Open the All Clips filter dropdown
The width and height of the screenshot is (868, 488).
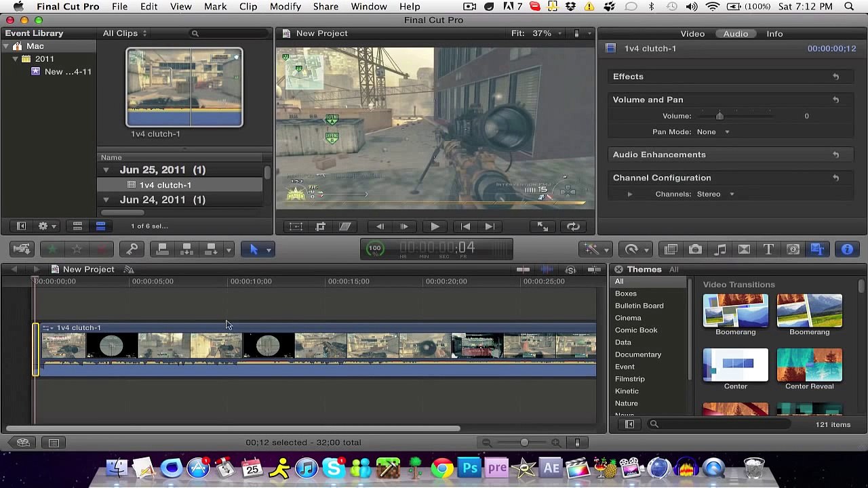coord(125,33)
